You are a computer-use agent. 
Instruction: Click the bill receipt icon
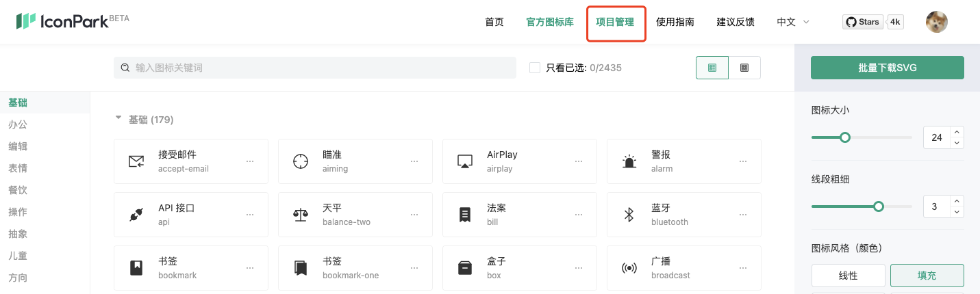pos(465,215)
